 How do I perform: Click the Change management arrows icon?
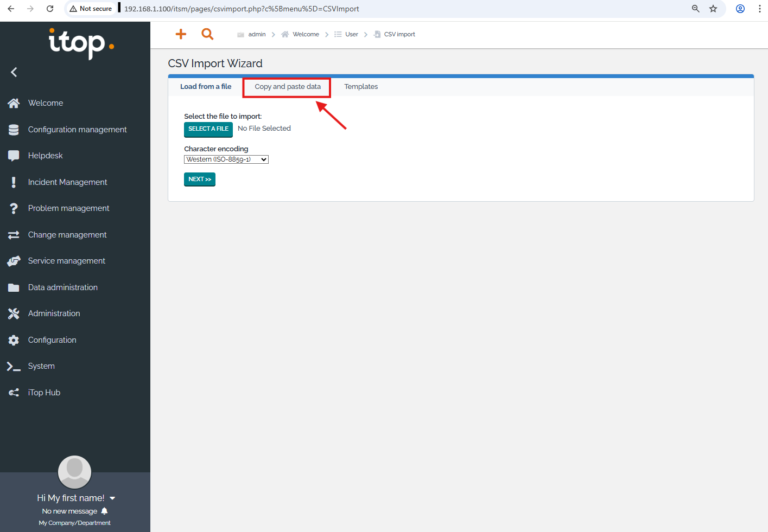pos(14,235)
